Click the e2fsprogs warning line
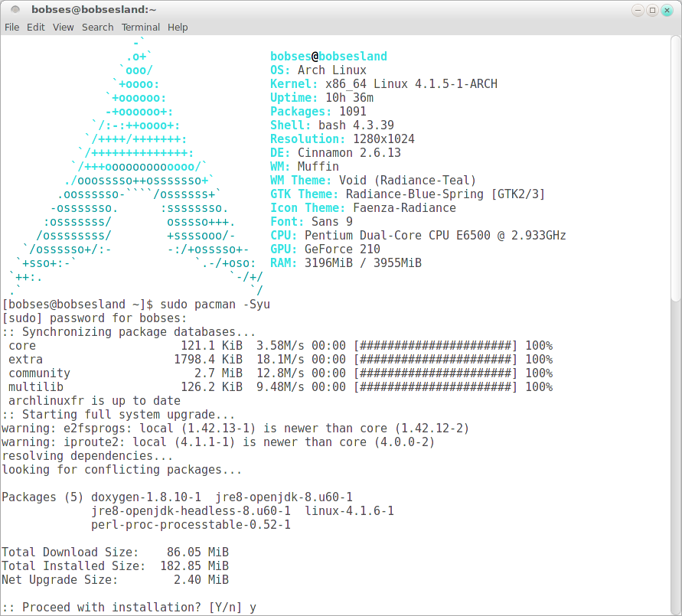Image resolution: width=682 pixels, height=616 pixels. click(x=235, y=429)
